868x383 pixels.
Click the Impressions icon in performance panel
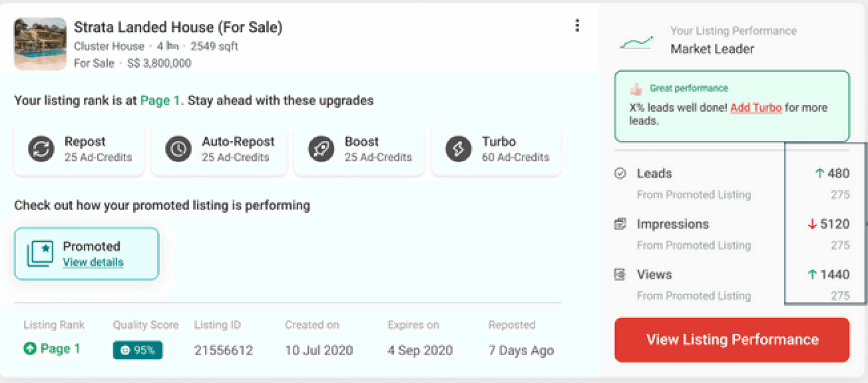[620, 224]
